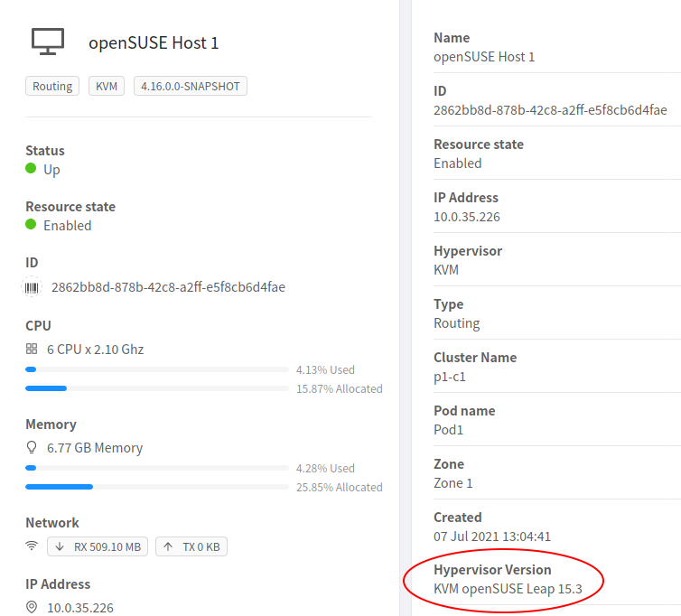Click the location pin icon by IP address
The width and height of the screenshot is (681, 616).
[32, 607]
